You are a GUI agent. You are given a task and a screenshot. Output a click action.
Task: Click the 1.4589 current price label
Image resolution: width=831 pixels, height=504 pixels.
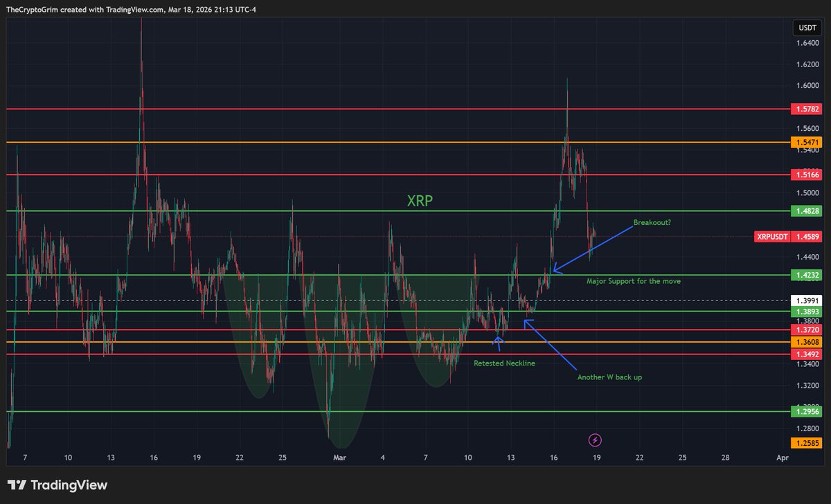[x=806, y=237]
